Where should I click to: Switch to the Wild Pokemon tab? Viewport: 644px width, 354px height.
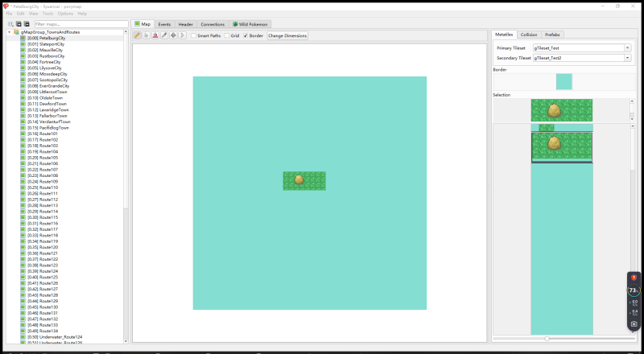pyautogui.click(x=253, y=24)
